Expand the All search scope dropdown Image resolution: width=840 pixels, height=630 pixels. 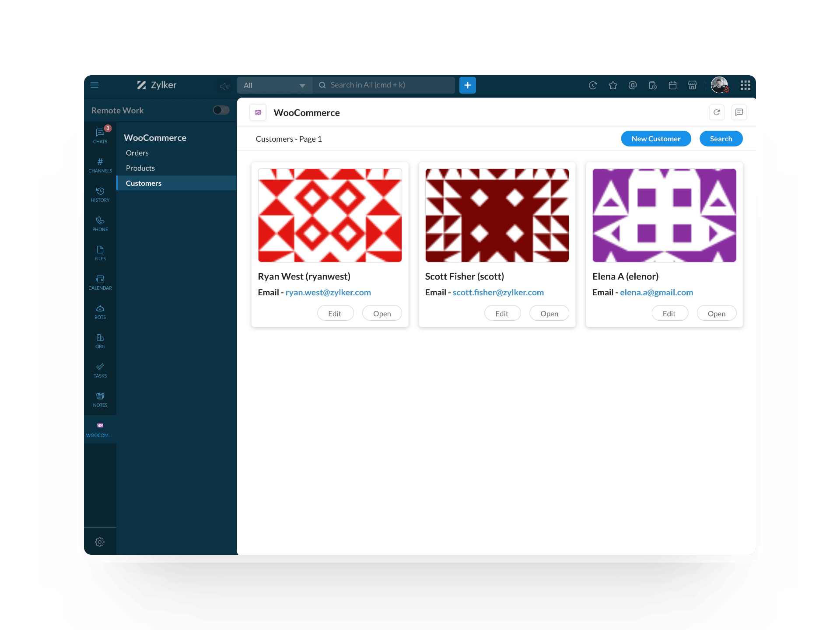274,85
